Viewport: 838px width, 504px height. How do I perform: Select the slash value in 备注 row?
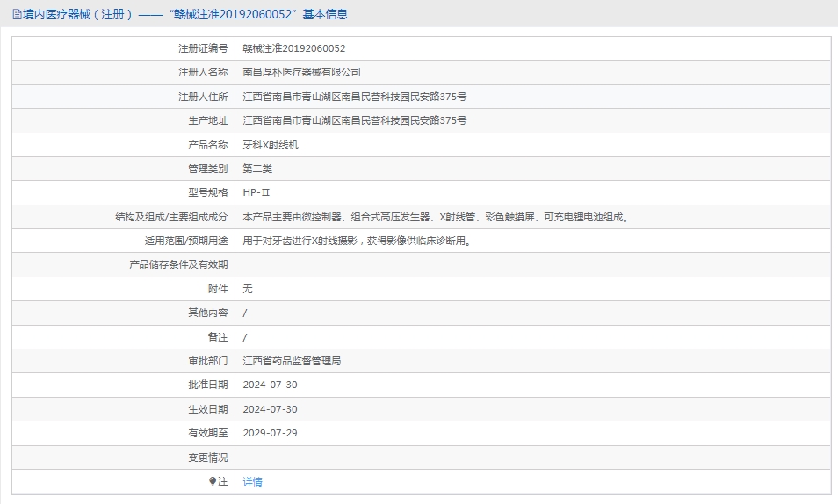click(x=245, y=337)
